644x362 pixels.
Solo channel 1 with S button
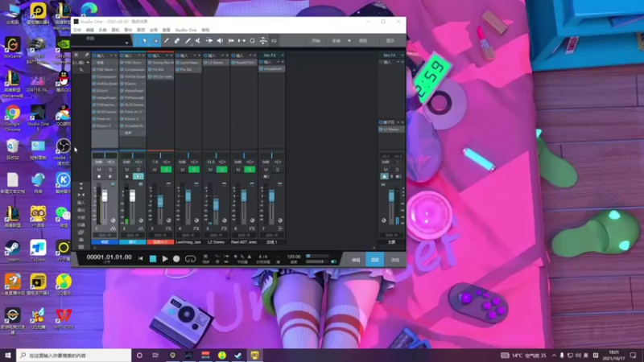pos(110,170)
